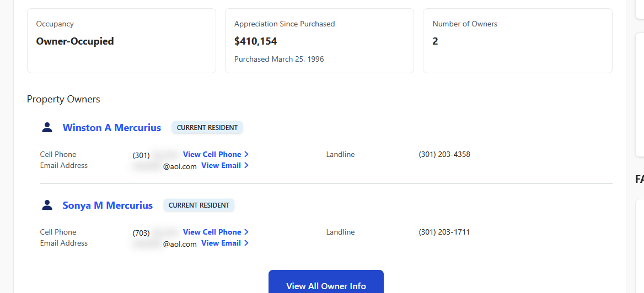Click the person icon beside Sonya M Mercurius
The height and width of the screenshot is (293, 644).
click(47, 205)
